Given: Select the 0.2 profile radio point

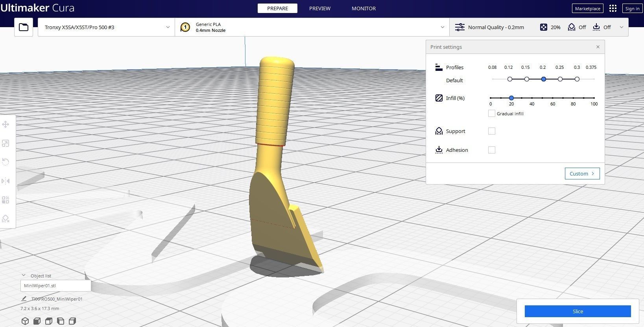Looking at the screenshot, I should (544, 79).
